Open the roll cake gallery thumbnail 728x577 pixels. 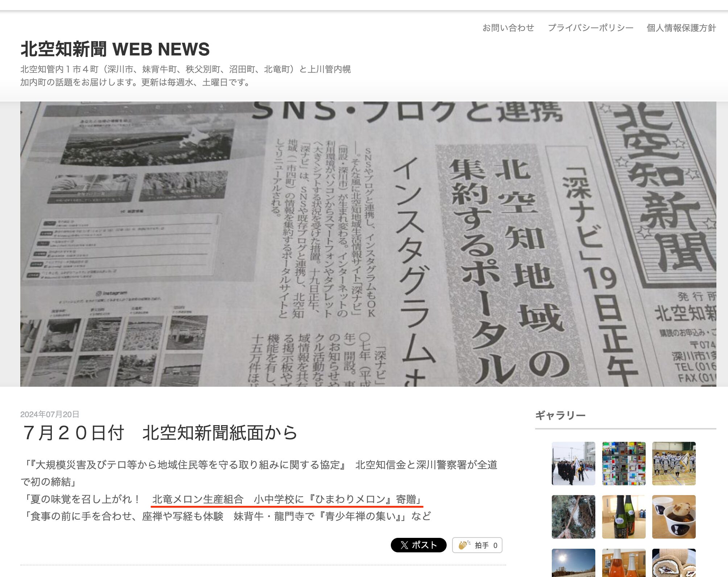(x=674, y=563)
